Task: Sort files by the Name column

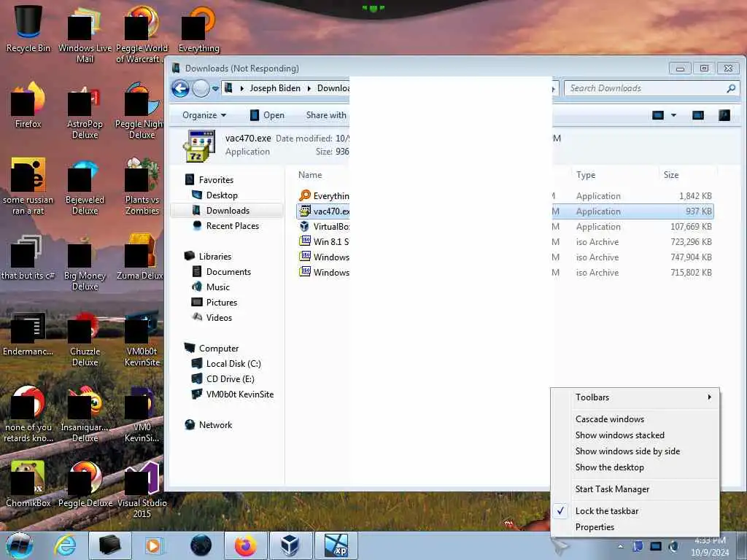Action: [x=310, y=175]
